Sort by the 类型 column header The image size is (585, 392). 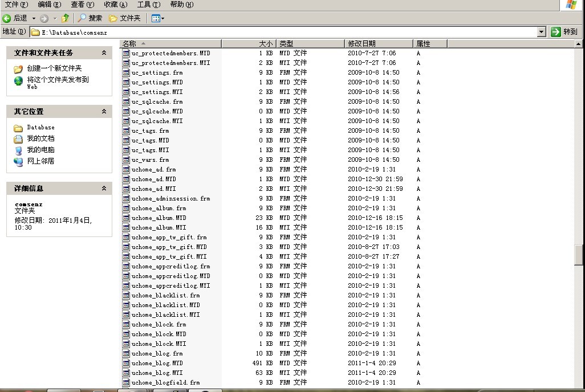310,44
